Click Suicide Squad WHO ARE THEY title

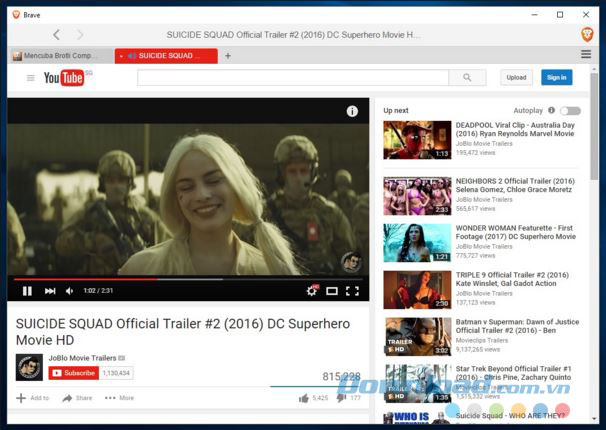click(510, 416)
